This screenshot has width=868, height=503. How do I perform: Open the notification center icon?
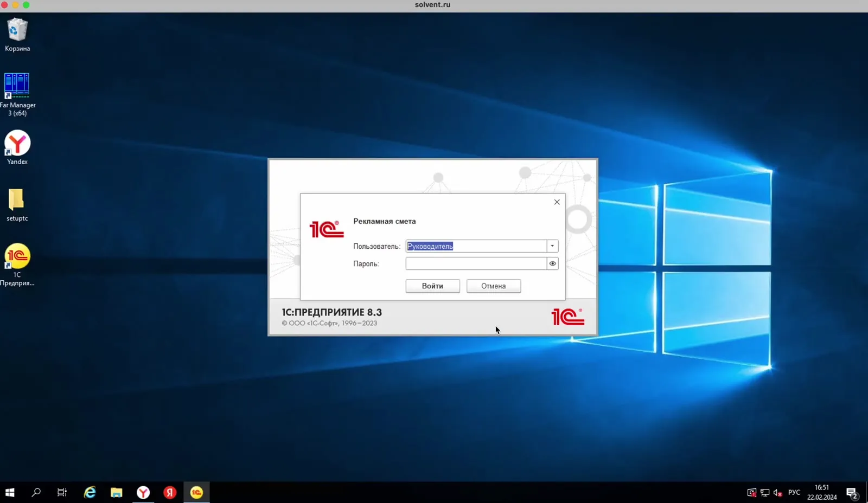click(852, 493)
